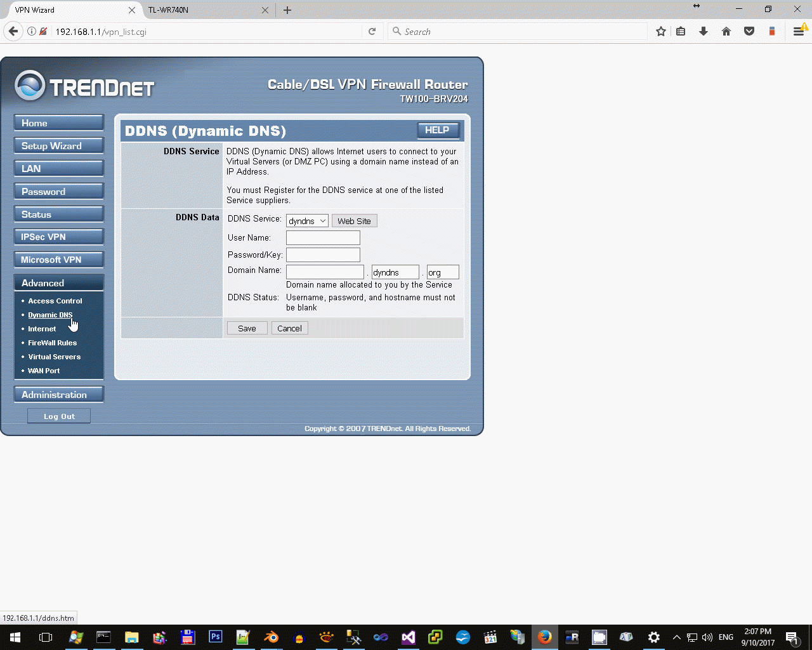Image resolution: width=812 pixels, height=650 pixels.
Task: Open the LAN menu item
Action: [59, 169]
